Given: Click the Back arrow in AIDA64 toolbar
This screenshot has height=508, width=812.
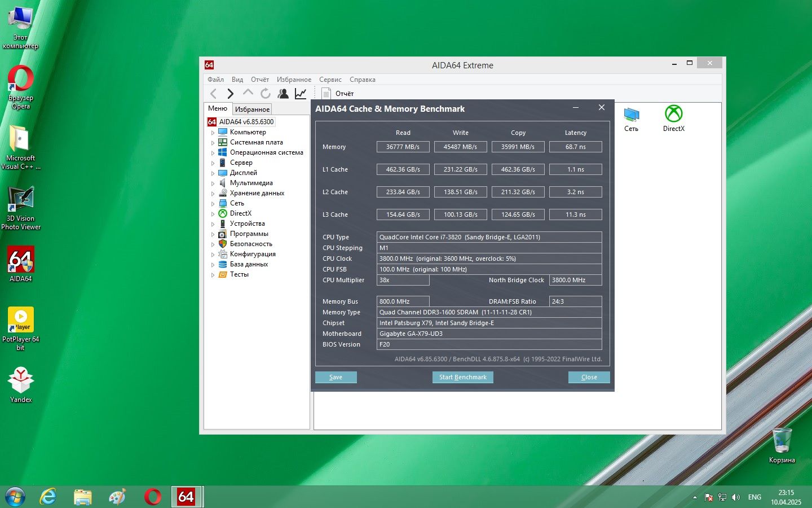Looking at the screenshot, I should 213,94.
